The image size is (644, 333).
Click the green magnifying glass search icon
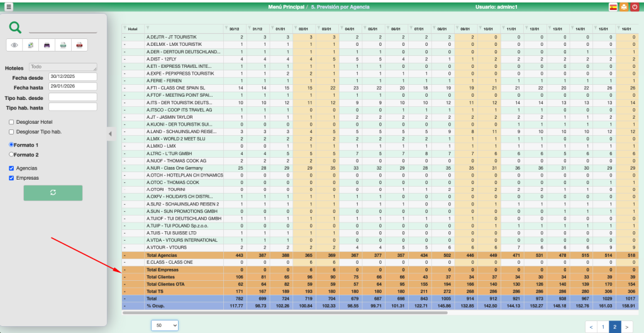point(16,28)
